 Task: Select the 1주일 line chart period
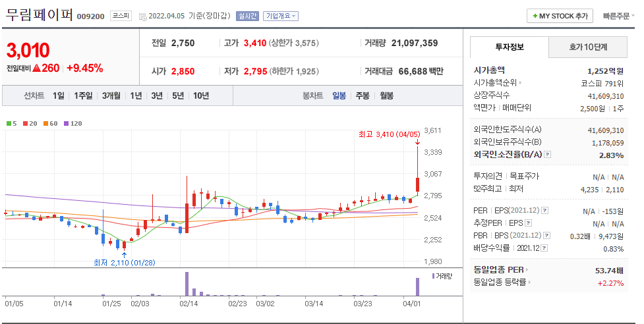coord(83,95)
